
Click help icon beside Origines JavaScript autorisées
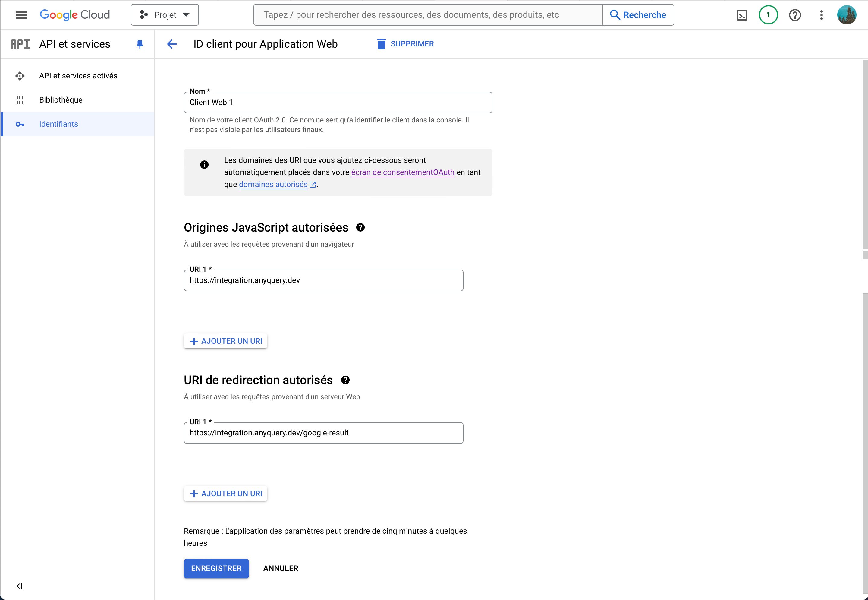pos(360,227)
